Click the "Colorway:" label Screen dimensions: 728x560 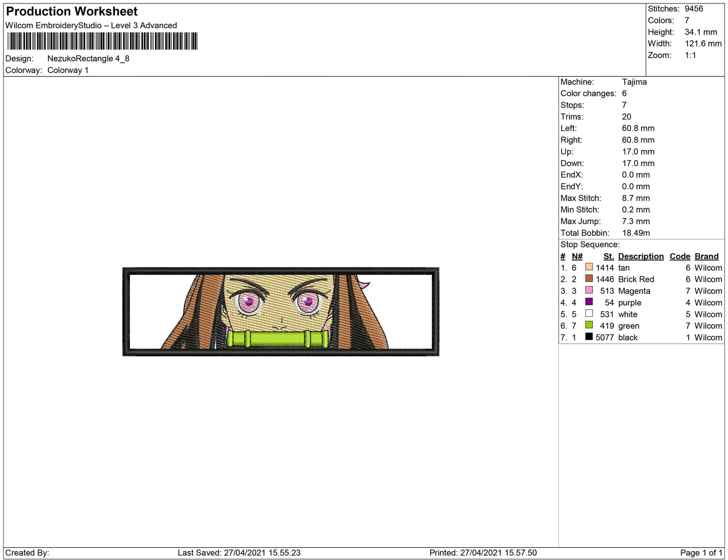pos(24,70)
